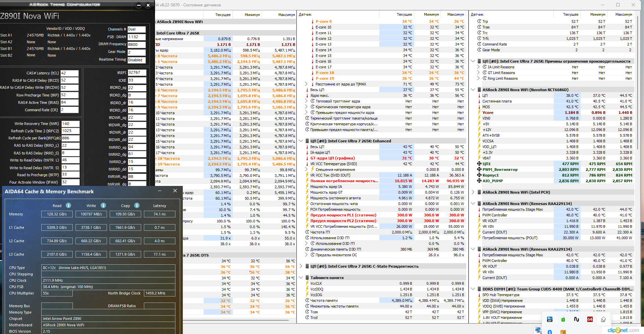Click the fan icon beside AIO_PUMP
Viewport: 644px width, 334px height.
479,181
